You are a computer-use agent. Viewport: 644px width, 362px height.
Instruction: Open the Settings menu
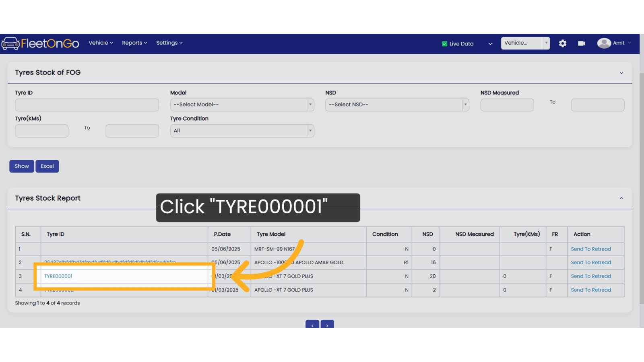pos(169,43)
